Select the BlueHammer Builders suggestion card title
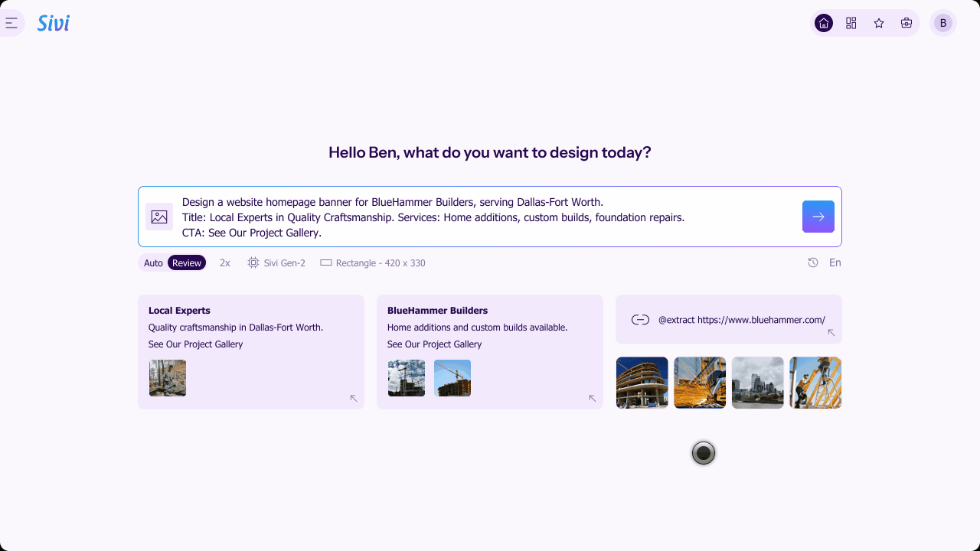 437,311
